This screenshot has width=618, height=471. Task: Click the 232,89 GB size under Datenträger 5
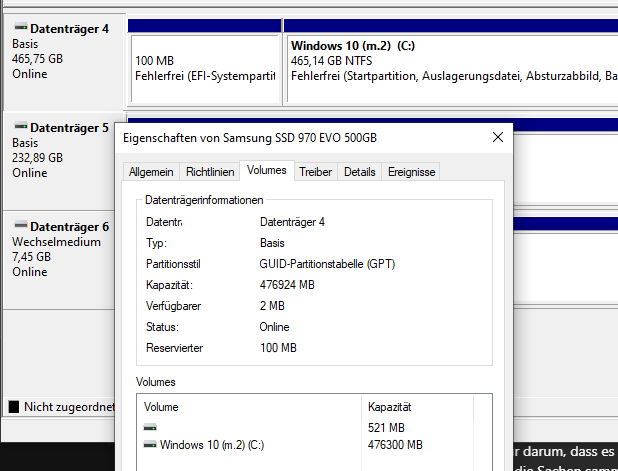pyautogui.click(x=37, y=158)
